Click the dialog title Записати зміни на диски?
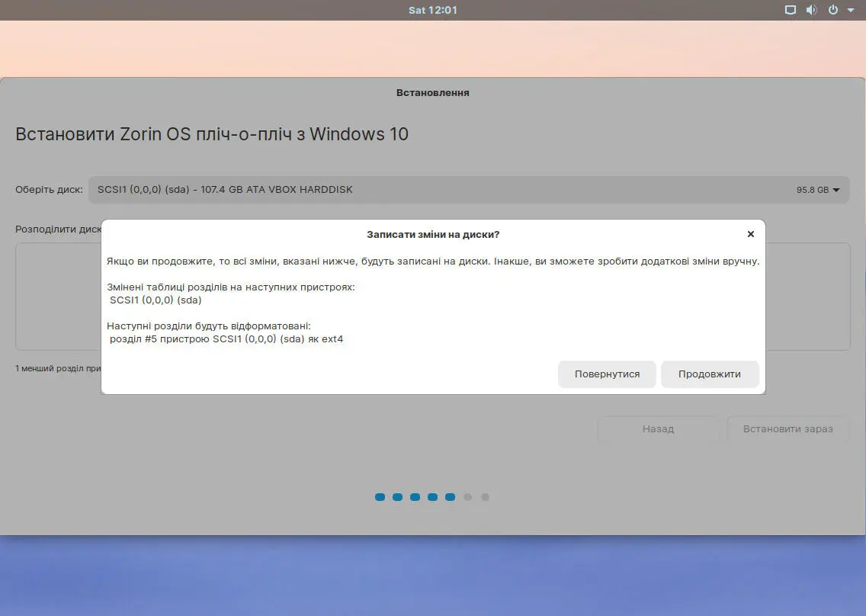Screen dimensions: 866x616 [433, 234]
